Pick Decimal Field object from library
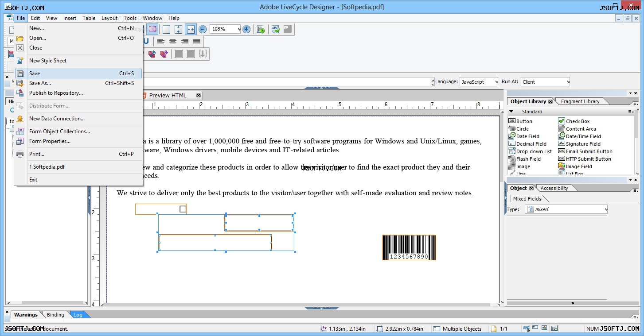The image size is (644, 336). 527,144
